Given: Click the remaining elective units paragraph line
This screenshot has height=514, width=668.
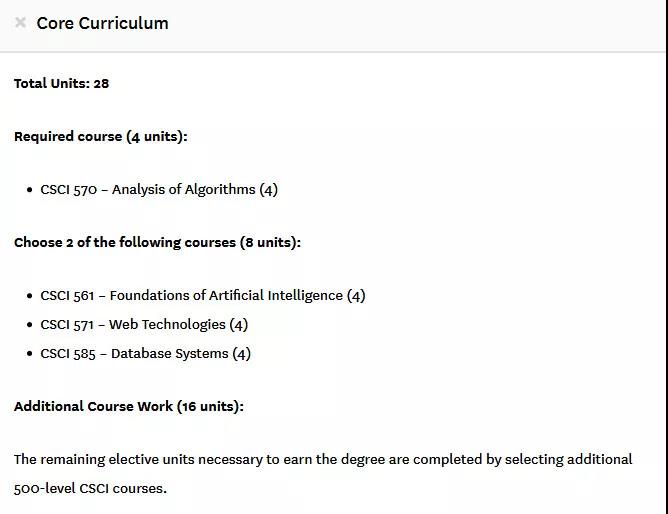Looking at the screenshot, I should click(x=323, y=459).
